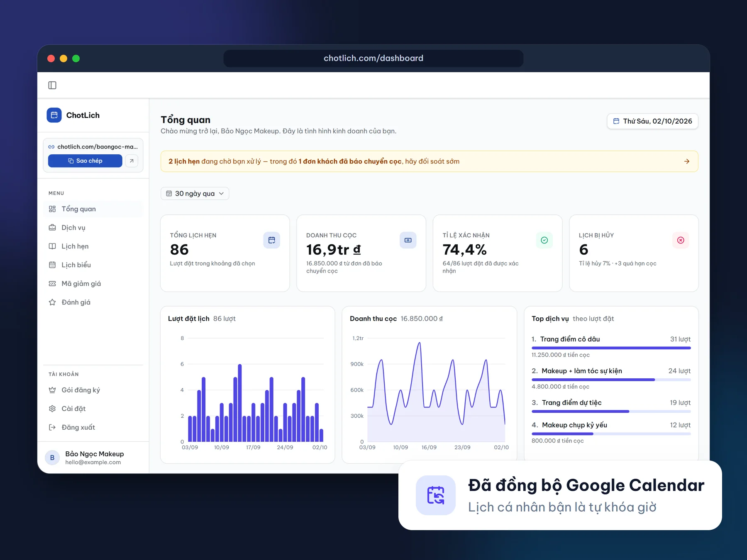Click the green check icon in Tỉ lệ xác nhận card
Image resolution: width=747 pixels, height=560 pixels.
click(x=544, y=240)
